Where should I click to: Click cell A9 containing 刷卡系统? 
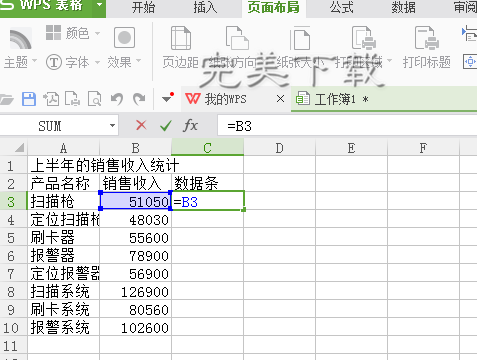click(x=64, y=309)
